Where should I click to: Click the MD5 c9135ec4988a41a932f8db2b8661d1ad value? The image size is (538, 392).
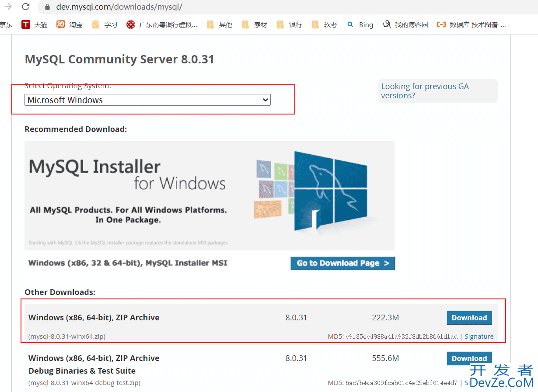[402, 336]
